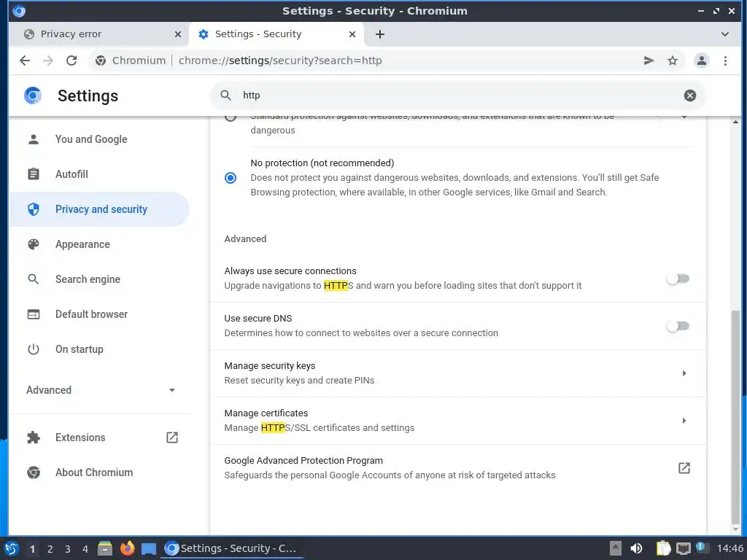
Task: Reload the current page
Action: (71, 61)
